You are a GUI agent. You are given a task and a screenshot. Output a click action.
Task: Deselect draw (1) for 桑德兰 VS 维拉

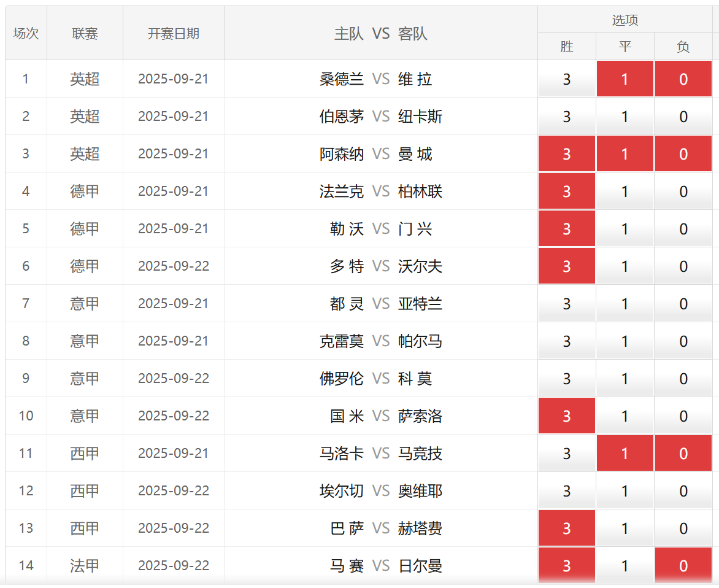pyautogui.click(x=625, y=79)
